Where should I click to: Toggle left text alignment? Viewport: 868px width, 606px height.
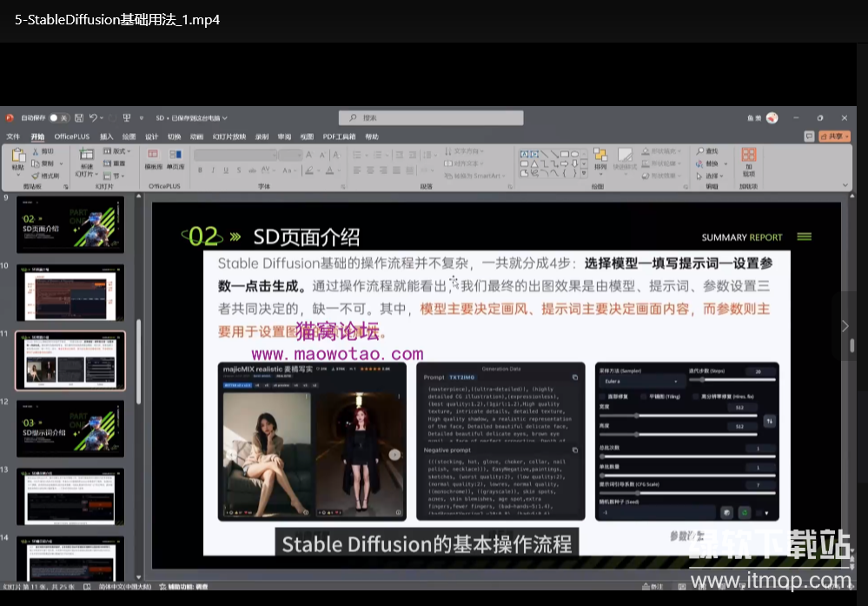coord(357,170)
